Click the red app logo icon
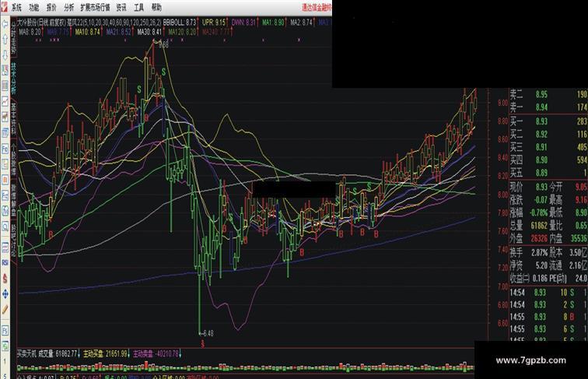 click(x=3, y=6)
